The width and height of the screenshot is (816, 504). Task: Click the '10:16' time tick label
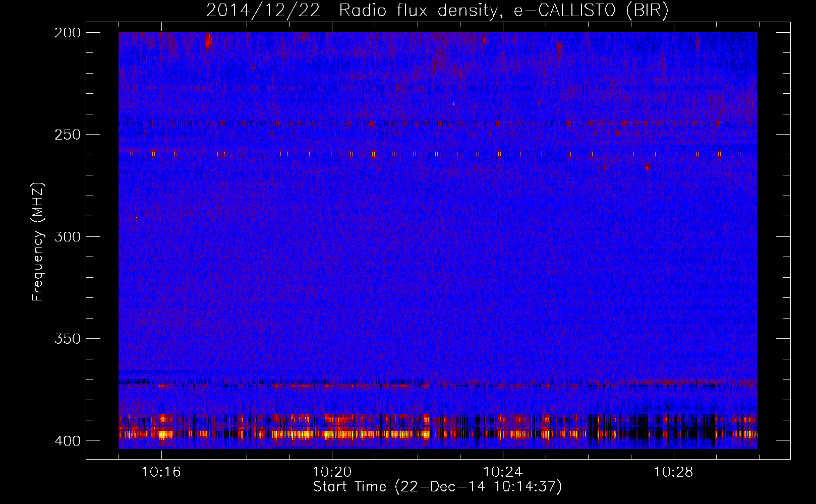click(x=161, y=472)
